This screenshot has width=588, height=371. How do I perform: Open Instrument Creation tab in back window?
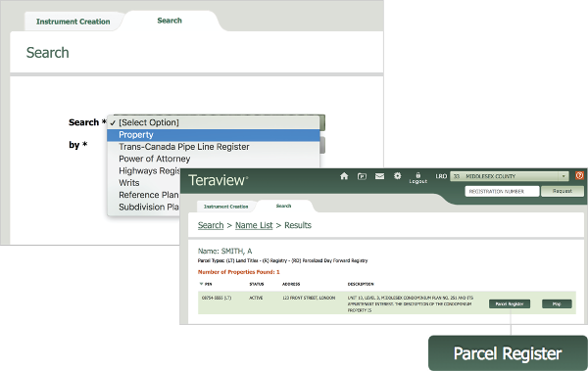(x=73, y=22)
